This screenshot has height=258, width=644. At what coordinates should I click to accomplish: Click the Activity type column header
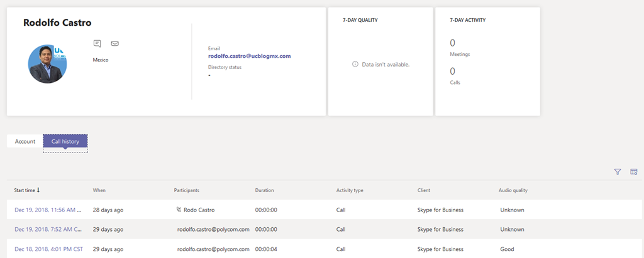[x=350, y=190]
